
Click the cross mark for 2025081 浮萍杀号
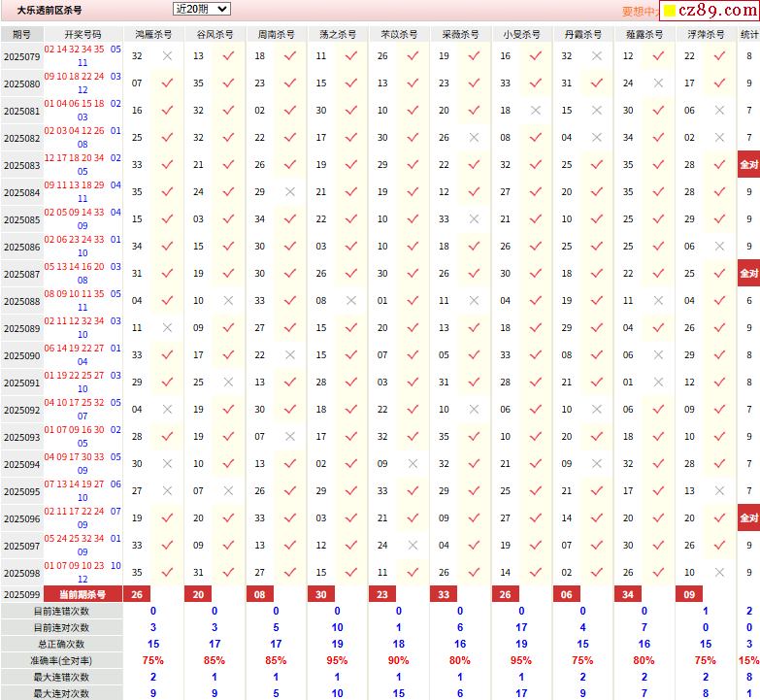pos(720,110)
